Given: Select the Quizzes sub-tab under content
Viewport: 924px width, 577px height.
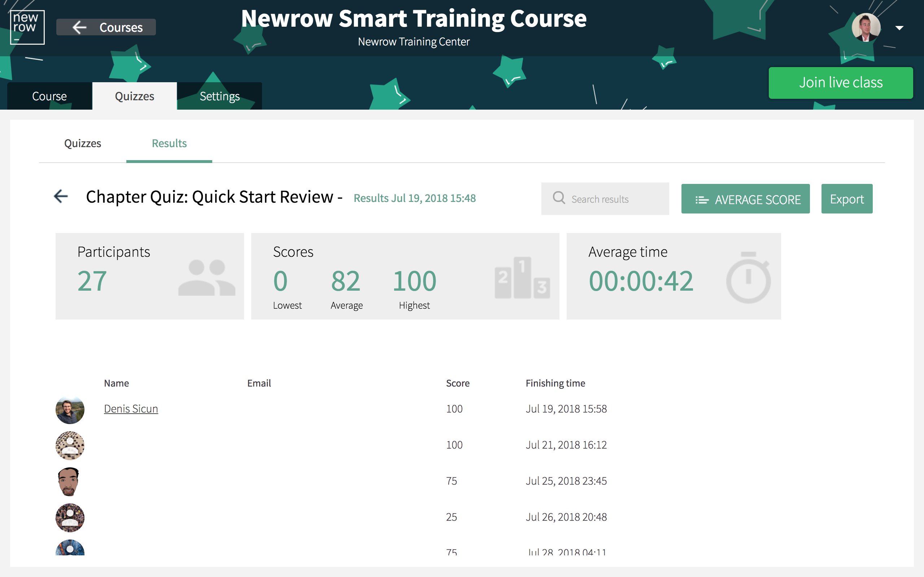Looking at the screenshot, I should [82, 144].
